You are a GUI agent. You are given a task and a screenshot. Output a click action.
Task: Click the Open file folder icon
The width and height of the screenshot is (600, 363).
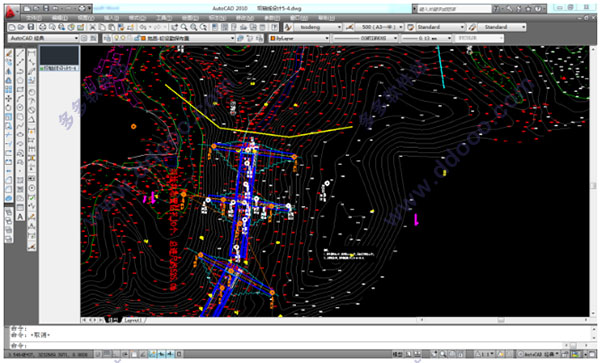pyautogui.click(x=21, y=27)
